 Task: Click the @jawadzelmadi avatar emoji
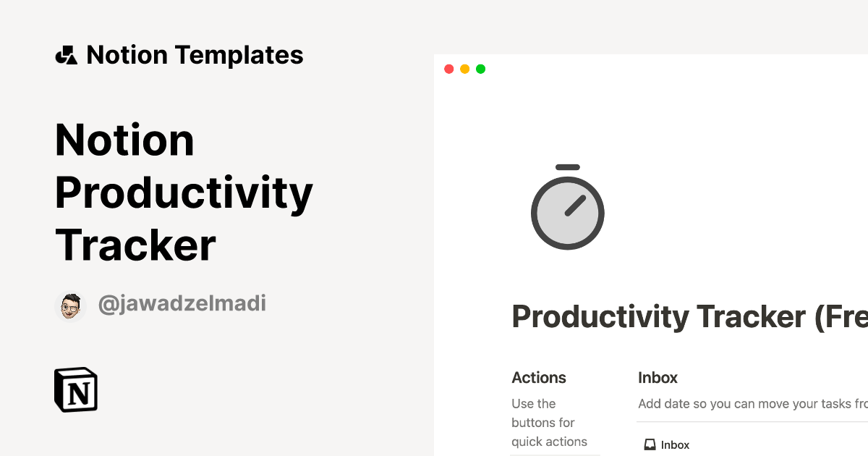point(70,305)
